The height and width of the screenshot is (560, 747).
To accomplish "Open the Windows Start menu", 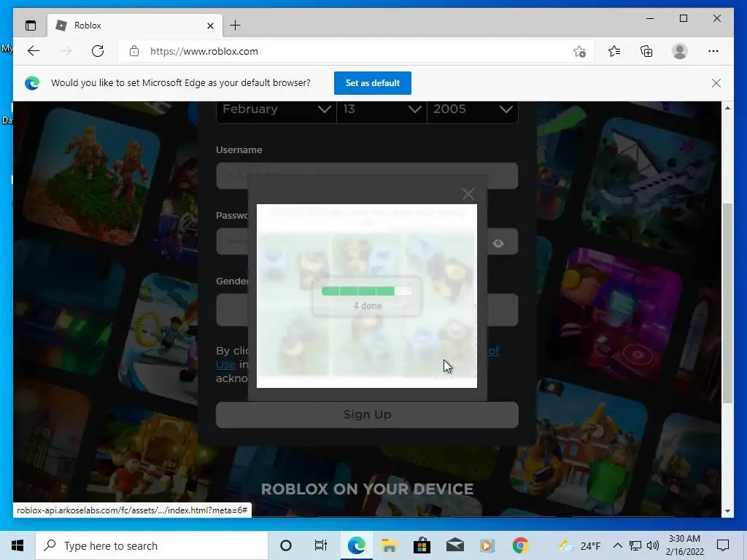I will 18,545.
